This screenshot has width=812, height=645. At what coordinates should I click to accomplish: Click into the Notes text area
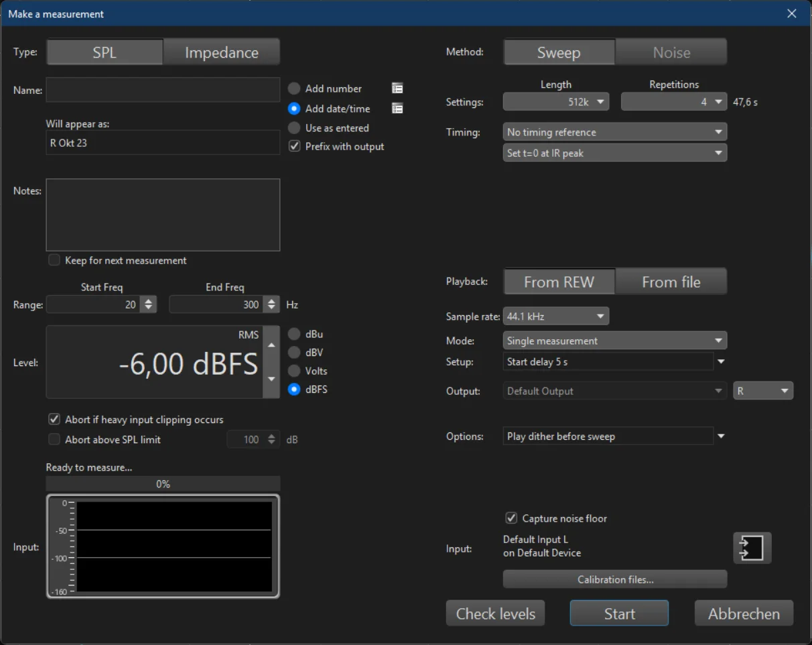tap(163, 215)
